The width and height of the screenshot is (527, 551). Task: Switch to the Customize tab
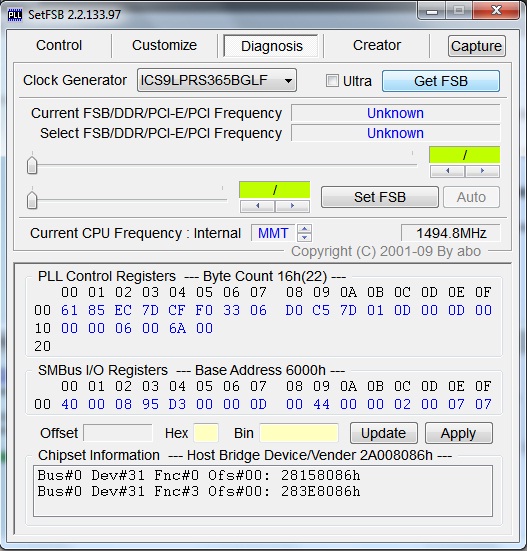tap(164, 45)
